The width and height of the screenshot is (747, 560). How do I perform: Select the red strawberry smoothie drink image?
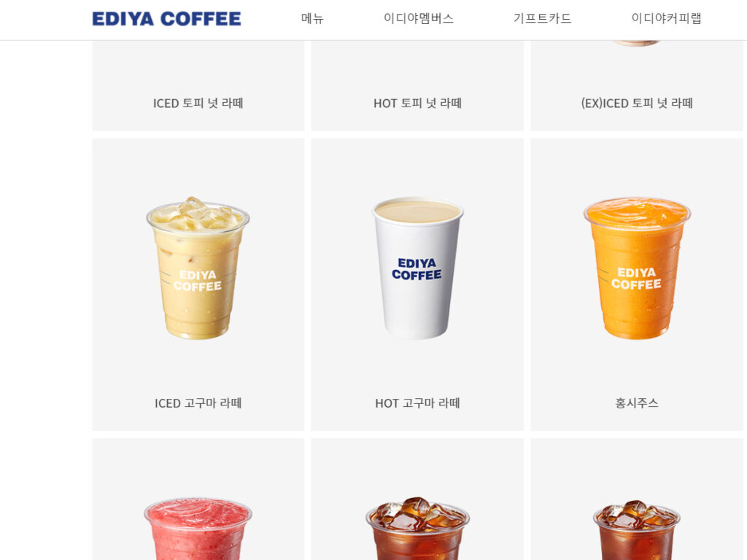coord(198,529)
